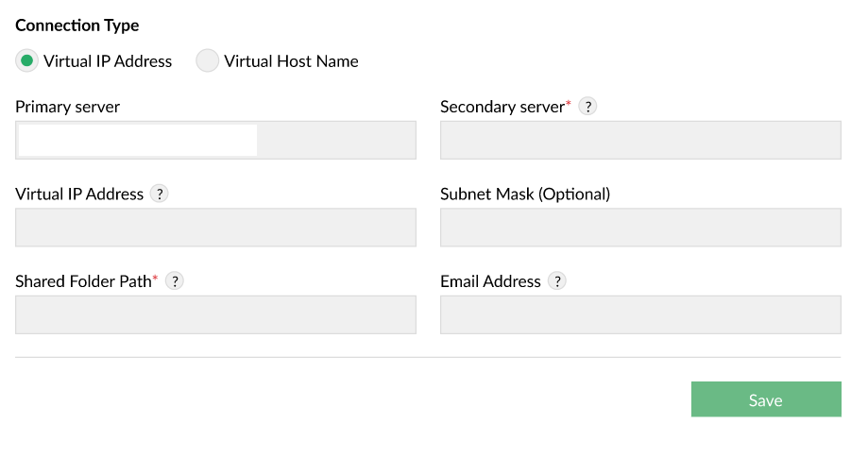Click the Primary server label text

tap(67, 107)
